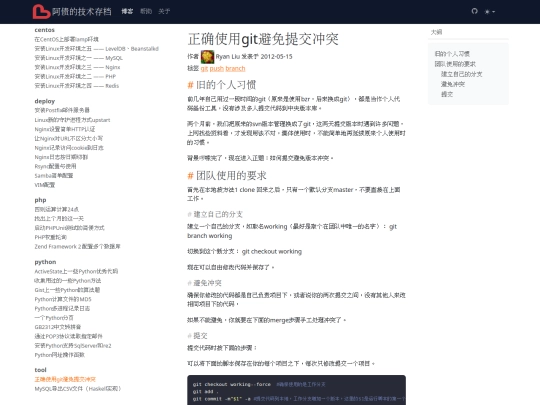540x405 pixels.
Task: Open the 启动PHPUnit测试 article
Action: [69, 228]
